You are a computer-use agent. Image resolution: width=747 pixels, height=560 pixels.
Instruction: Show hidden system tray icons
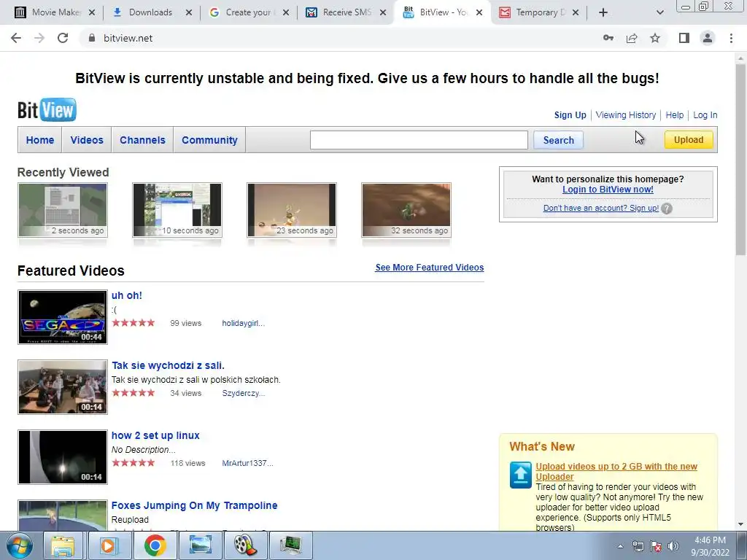620,546
